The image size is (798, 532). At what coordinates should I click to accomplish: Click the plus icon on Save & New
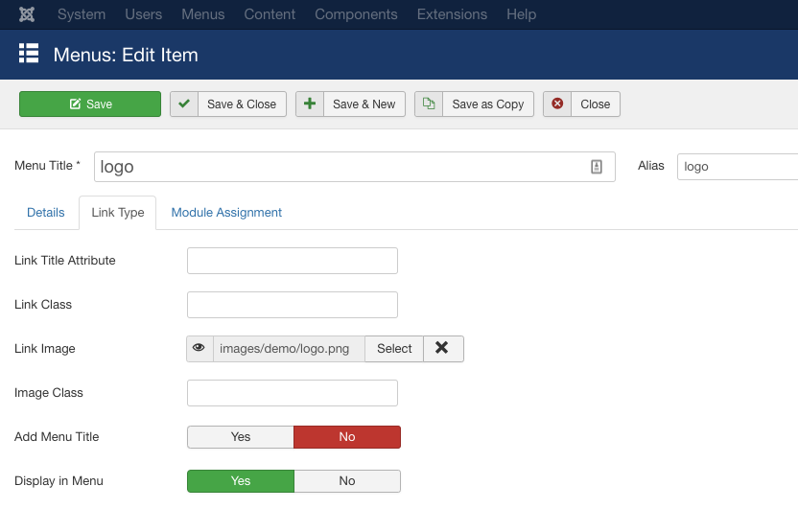310,104
